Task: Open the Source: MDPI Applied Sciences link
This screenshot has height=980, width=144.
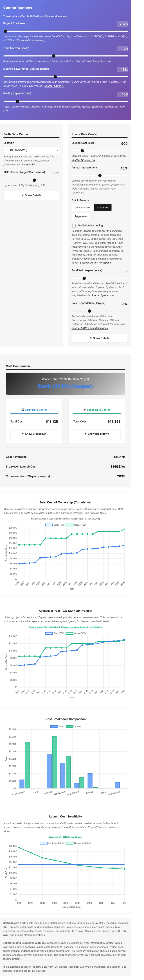Action: (89, 328)
